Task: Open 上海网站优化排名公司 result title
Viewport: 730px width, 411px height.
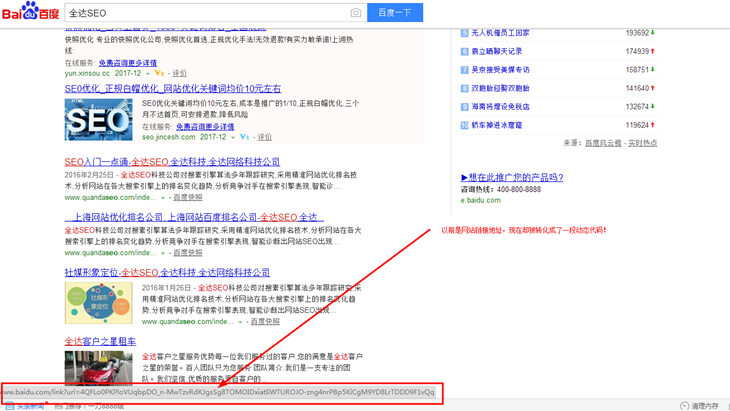Action: 194,217
